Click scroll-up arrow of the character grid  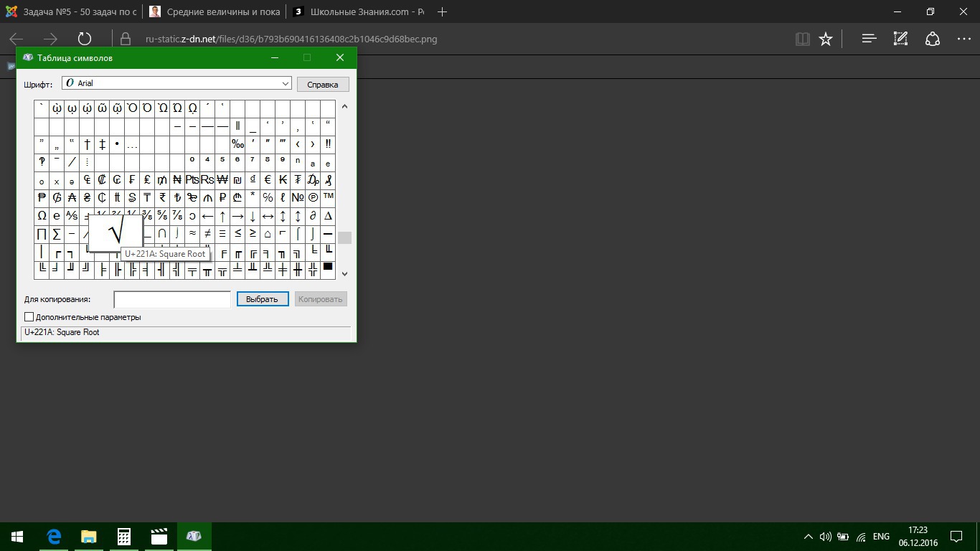(x=344, y=106)
